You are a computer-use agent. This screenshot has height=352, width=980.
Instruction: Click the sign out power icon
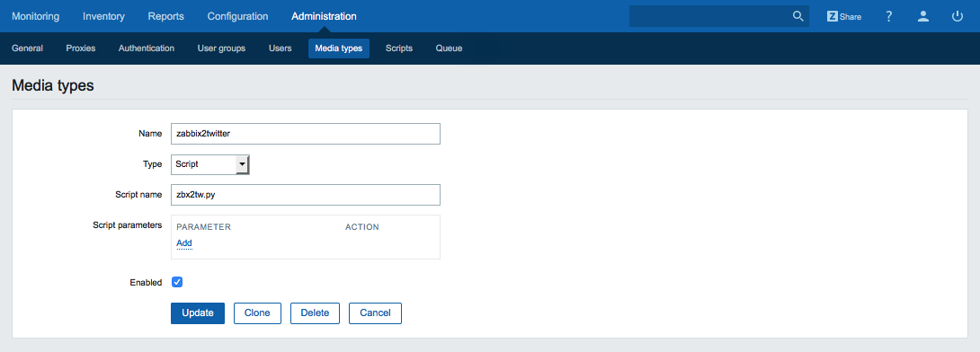click(x=958, y=16)
